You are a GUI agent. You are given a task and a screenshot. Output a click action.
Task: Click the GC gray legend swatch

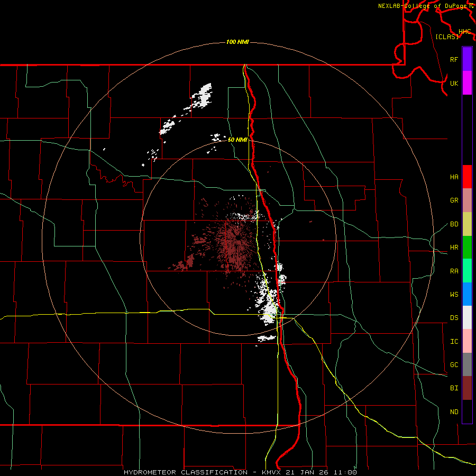(x=467, y=364)
